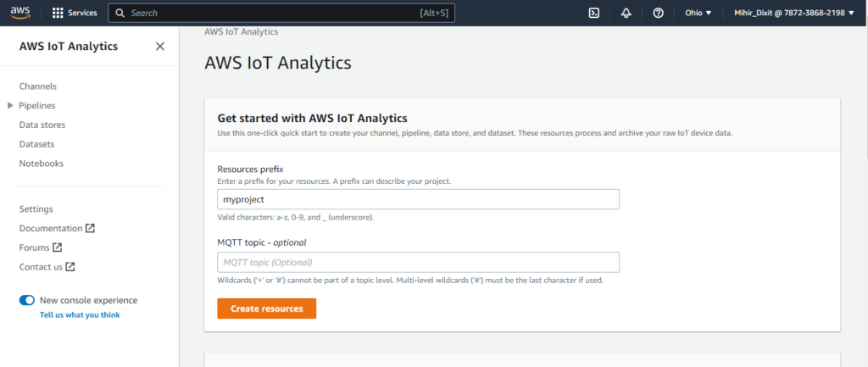Click the search magnifier icon
This screenshot has height=367, width=868.
[120, 13]
